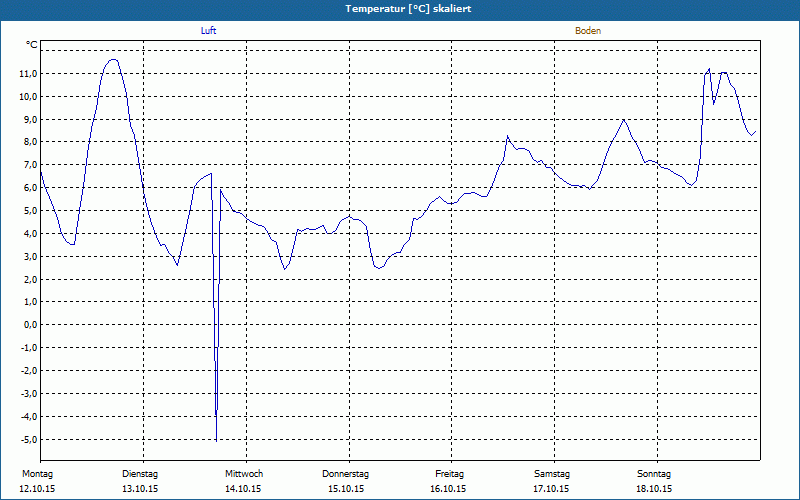Click the Samstag axis label
Viewport: 800px width, 500px height.
tap(552, 474)
